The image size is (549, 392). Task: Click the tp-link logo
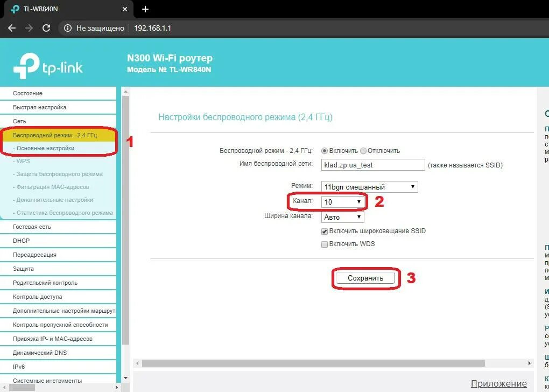pyautogui.click(x=48, y=66)
